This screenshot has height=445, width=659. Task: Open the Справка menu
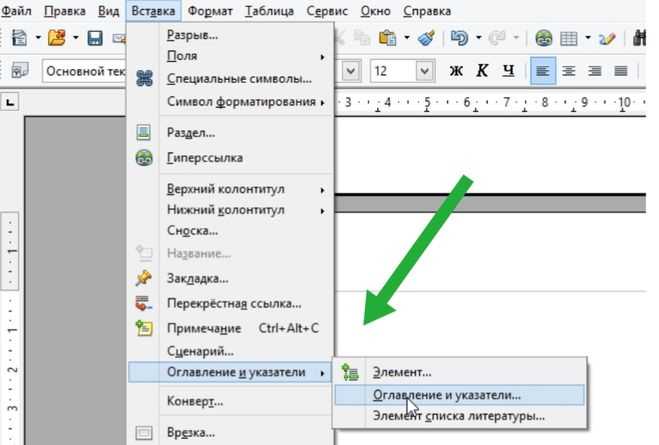[x=427, y=11]
